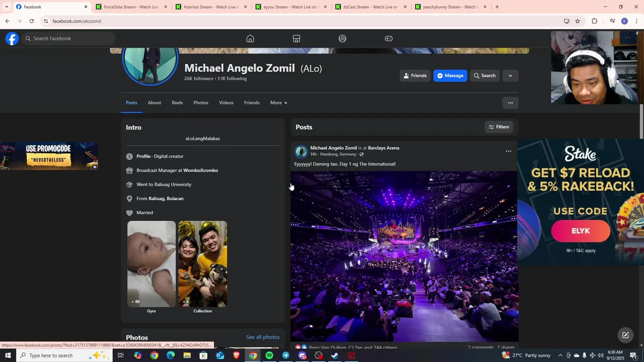Open Windows taskbar search box

pos(65,355)
